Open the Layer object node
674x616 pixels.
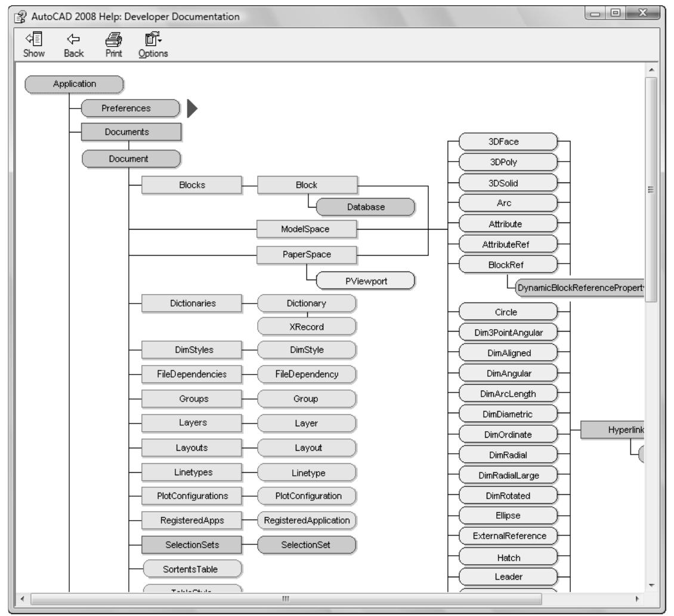click(307, 423)
